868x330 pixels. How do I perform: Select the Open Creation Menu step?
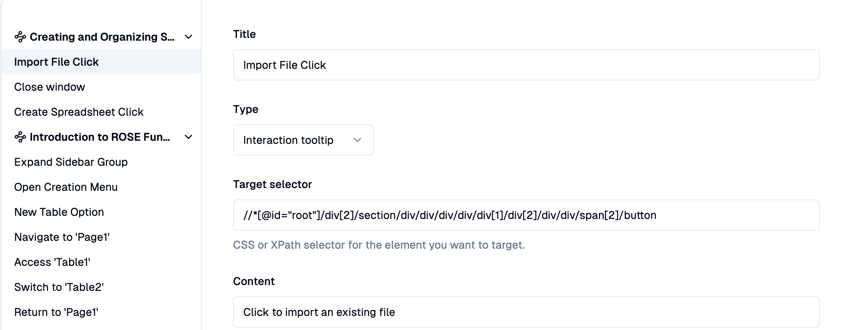(x=101, y=187)
